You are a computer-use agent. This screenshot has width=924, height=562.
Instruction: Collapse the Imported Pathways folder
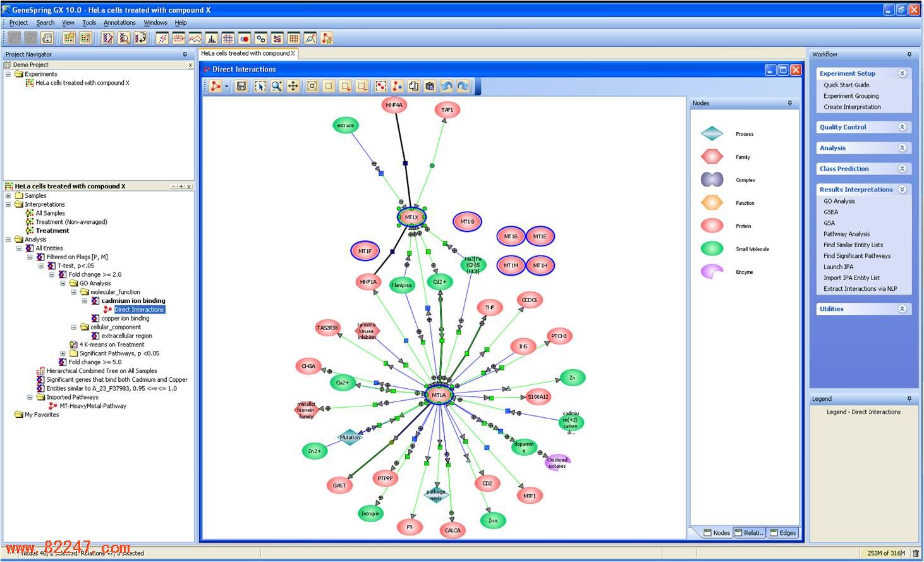pos(30,398)
